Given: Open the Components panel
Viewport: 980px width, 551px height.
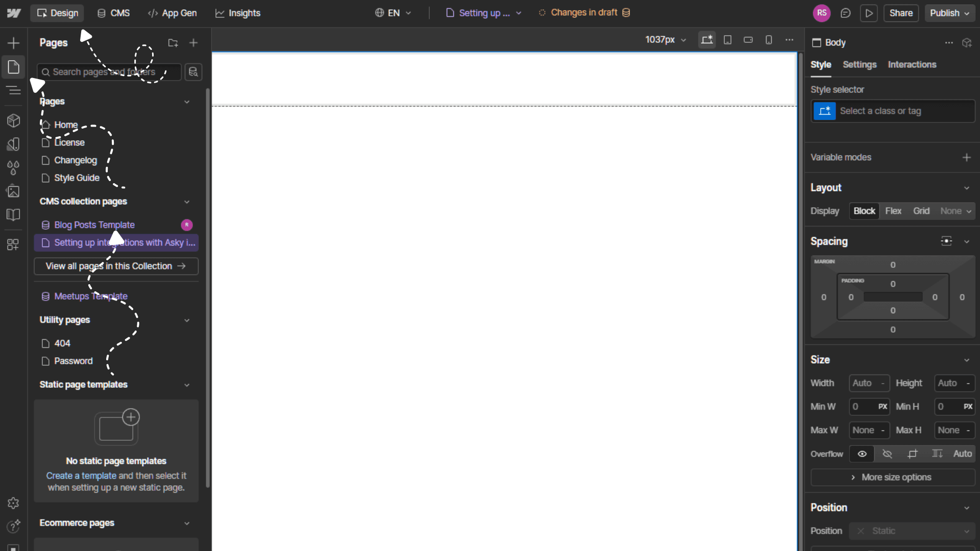Looking at the screenshot, I should pyautogui.click(x=13, y=120).
